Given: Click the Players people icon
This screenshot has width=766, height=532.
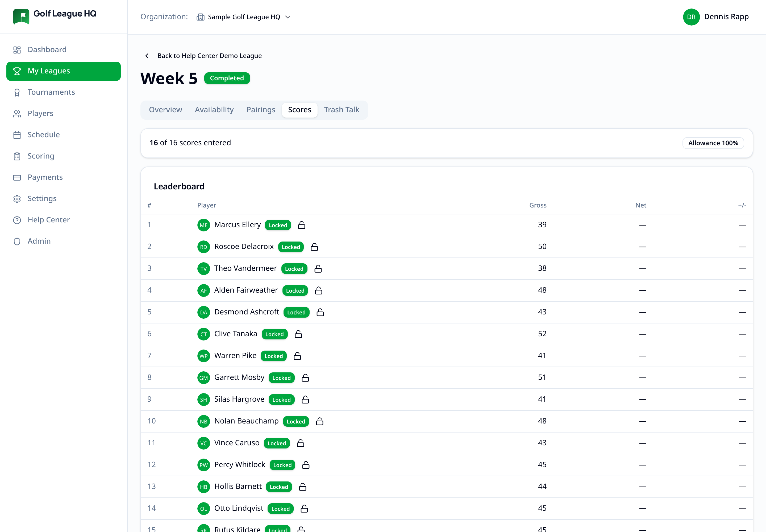Looking at the screenshot, I should pyautogui.click(x=17, y=114).
